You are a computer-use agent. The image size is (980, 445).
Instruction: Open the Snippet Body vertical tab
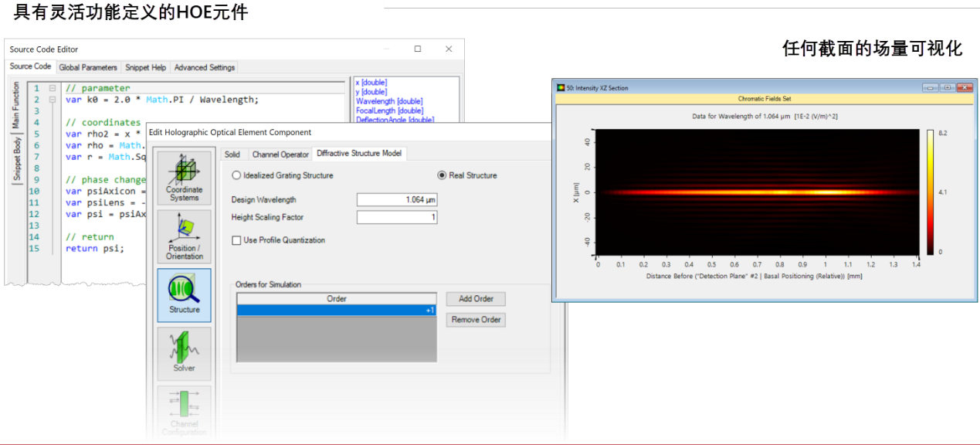coord(16,158)
